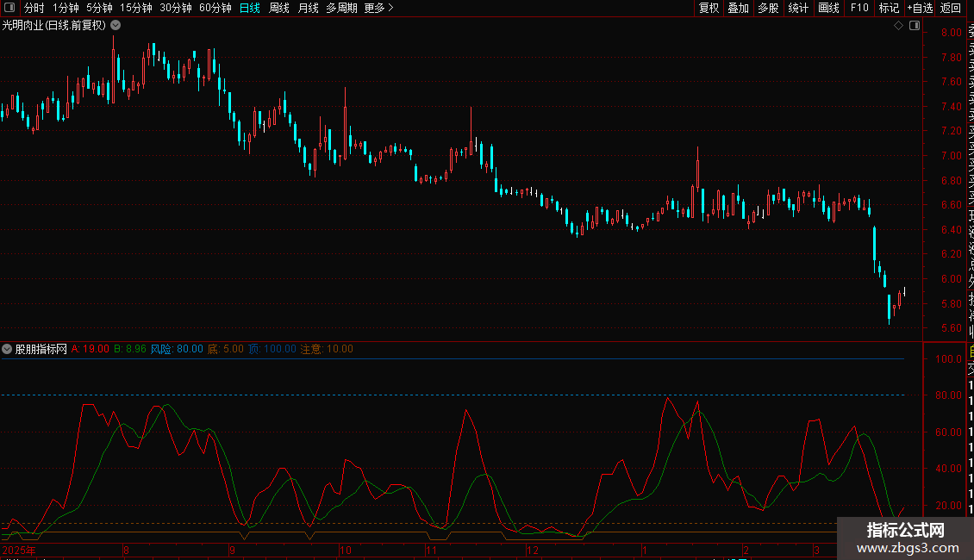Click the 5.60 price axis label

coord(951,327)
